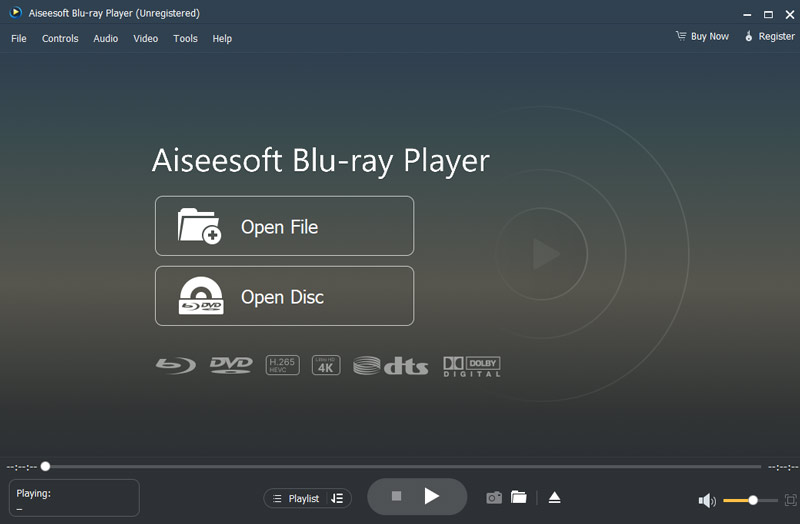Viewport: 800px width, 524px height.
Task: Click the Register key link
Action: click(x=769, y=37)
